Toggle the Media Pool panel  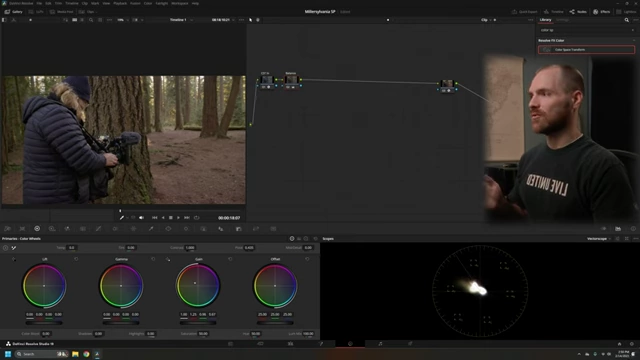62,11
